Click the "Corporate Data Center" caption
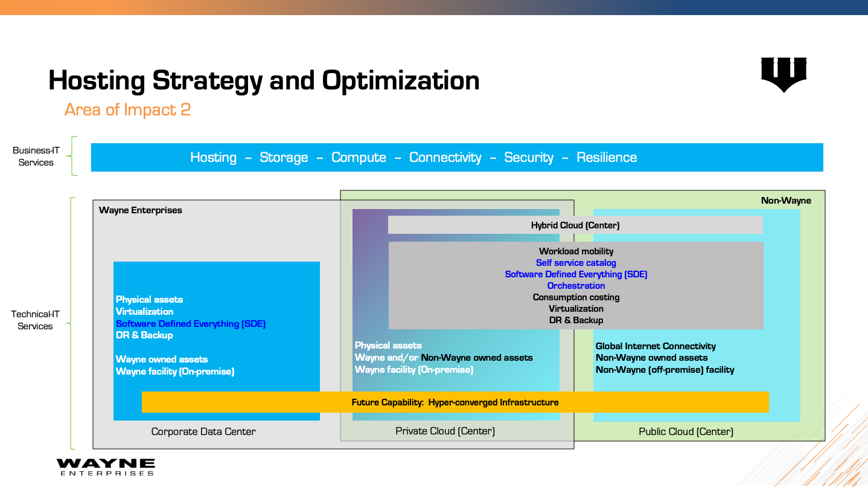This screenshot has width=868, height=487. [203, 431]
